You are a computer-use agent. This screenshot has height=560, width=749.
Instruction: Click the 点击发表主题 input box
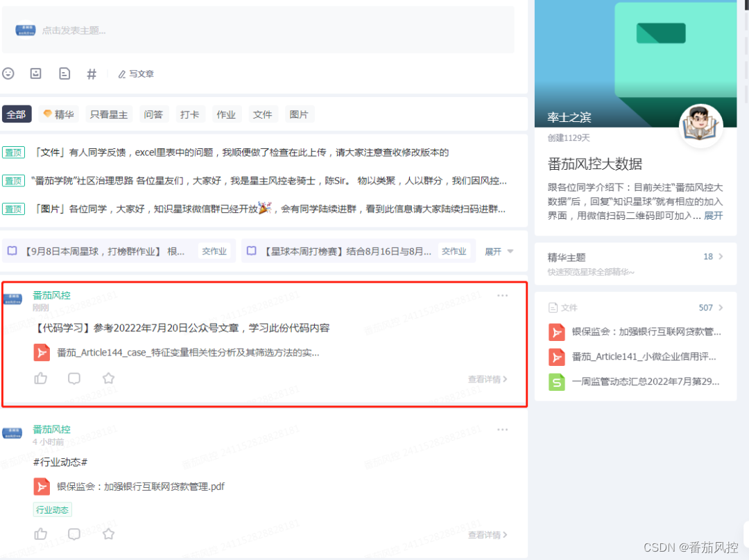coord(258,30)
